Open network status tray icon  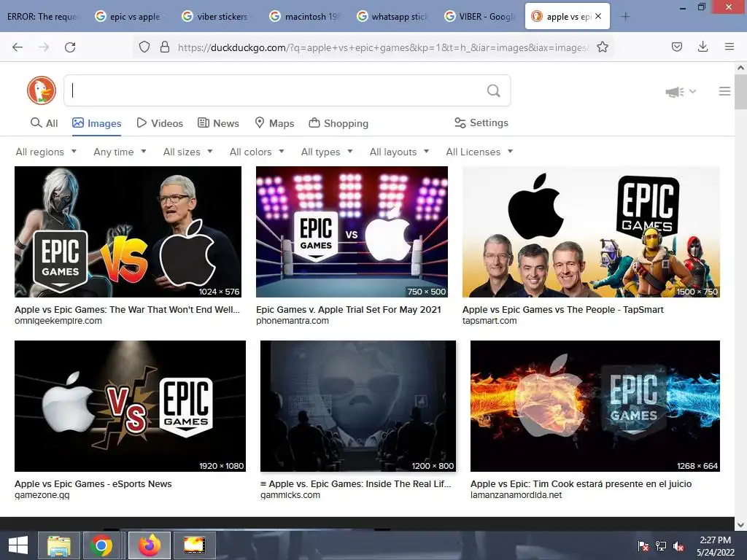pyautogui.click(x=661, y=546)
